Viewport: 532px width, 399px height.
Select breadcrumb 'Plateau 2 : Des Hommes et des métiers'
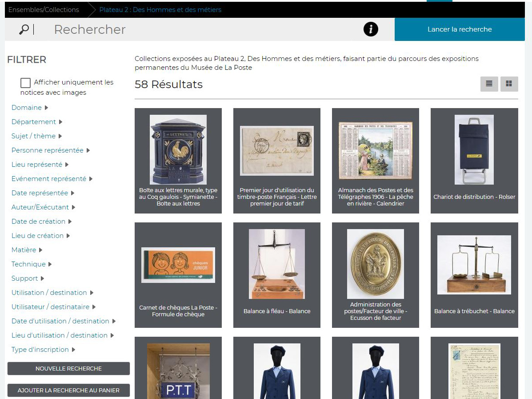160,9
